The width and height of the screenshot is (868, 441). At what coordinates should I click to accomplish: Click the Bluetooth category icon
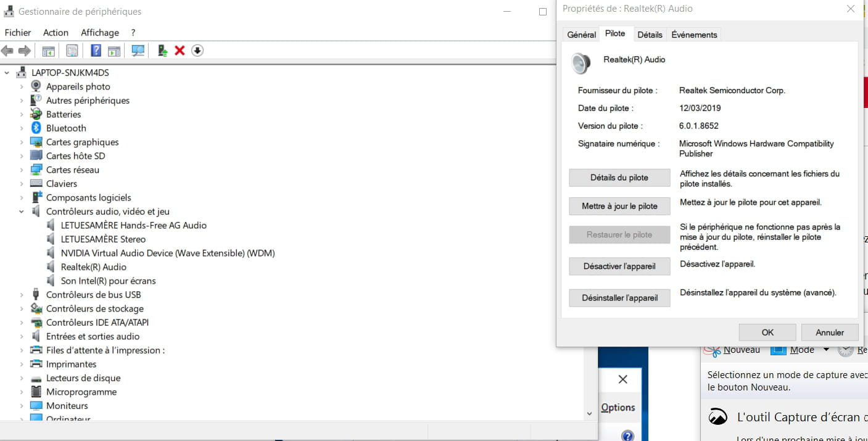point(36,128)
